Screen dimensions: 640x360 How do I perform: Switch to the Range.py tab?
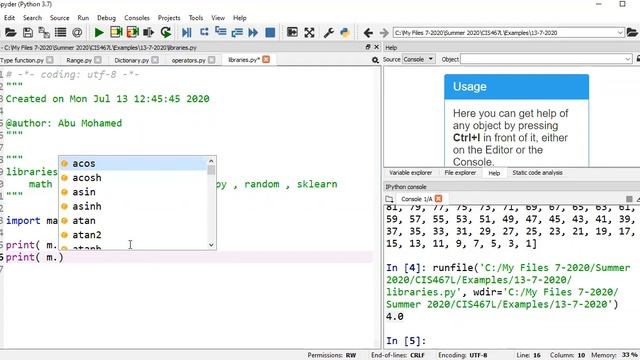tap(79, 60)
